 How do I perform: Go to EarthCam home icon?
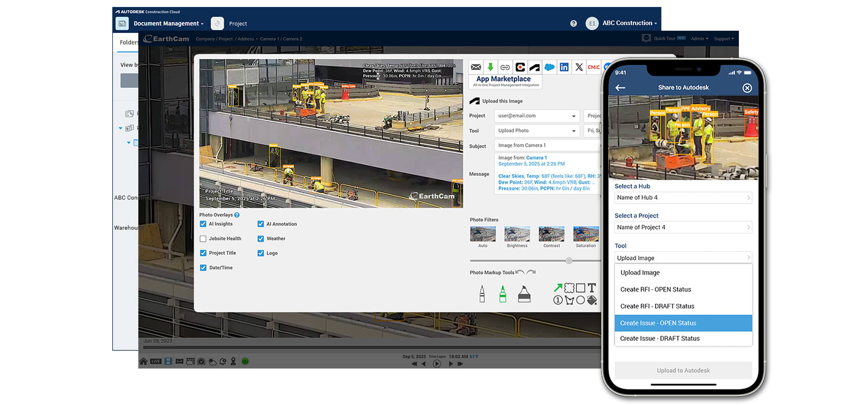pyautogui.click(x=144, y=362)
